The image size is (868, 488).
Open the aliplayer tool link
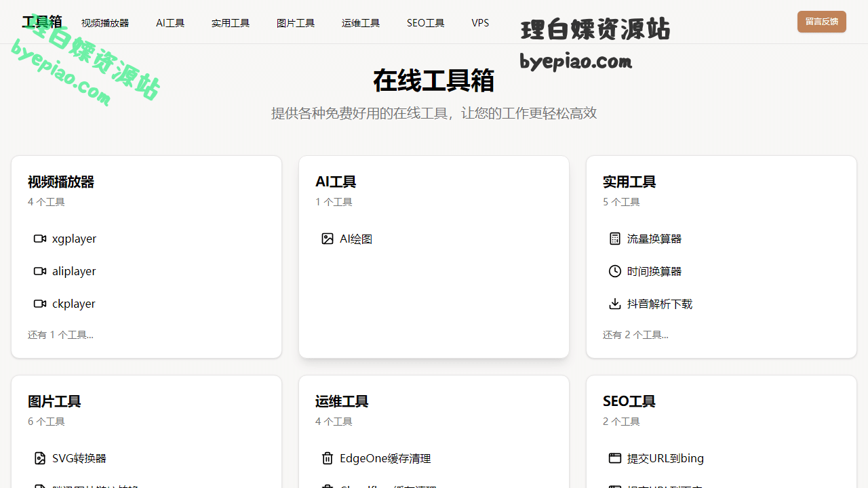[74, 271]
